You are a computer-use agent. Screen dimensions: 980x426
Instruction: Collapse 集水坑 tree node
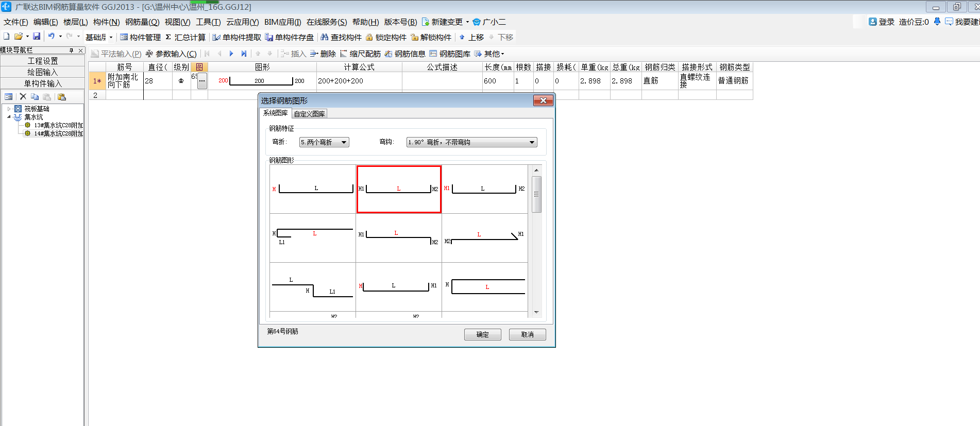point(9,117)
